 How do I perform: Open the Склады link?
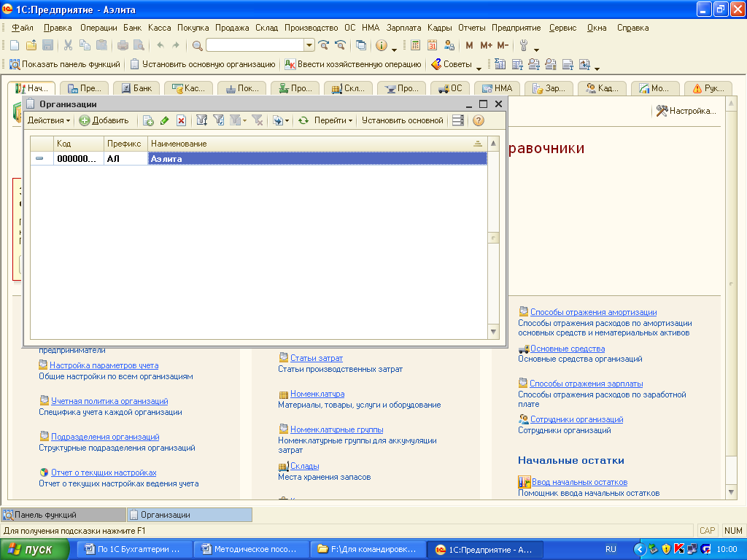(x=304, y=466)
